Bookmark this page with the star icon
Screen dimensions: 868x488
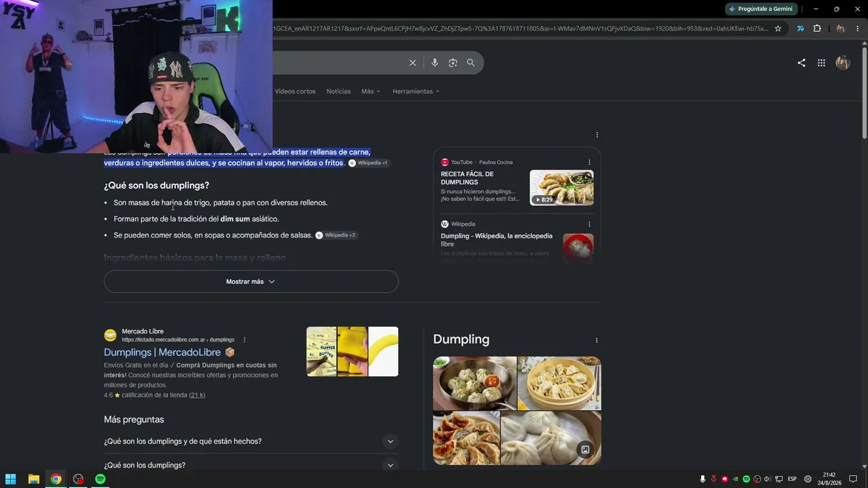tap(778, 28)
